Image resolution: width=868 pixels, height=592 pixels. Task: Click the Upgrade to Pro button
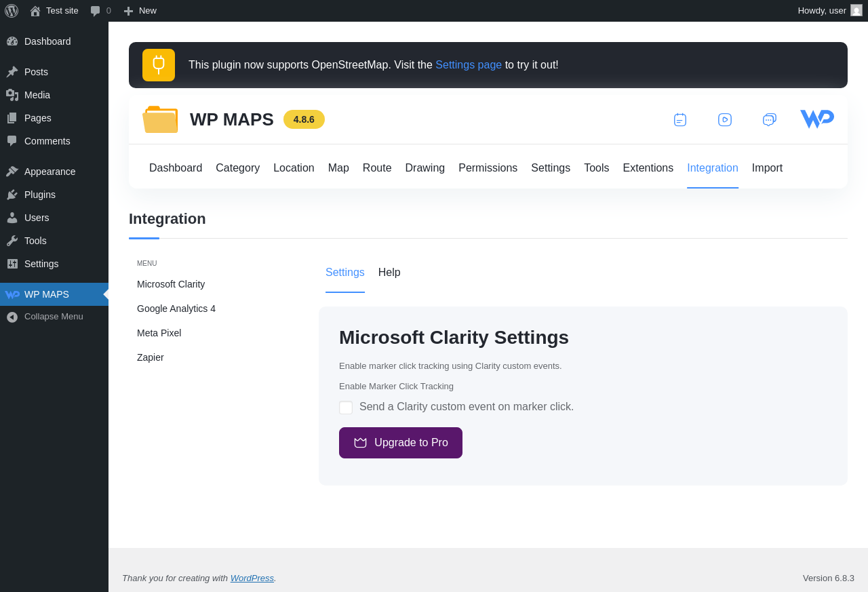(401, 443)
